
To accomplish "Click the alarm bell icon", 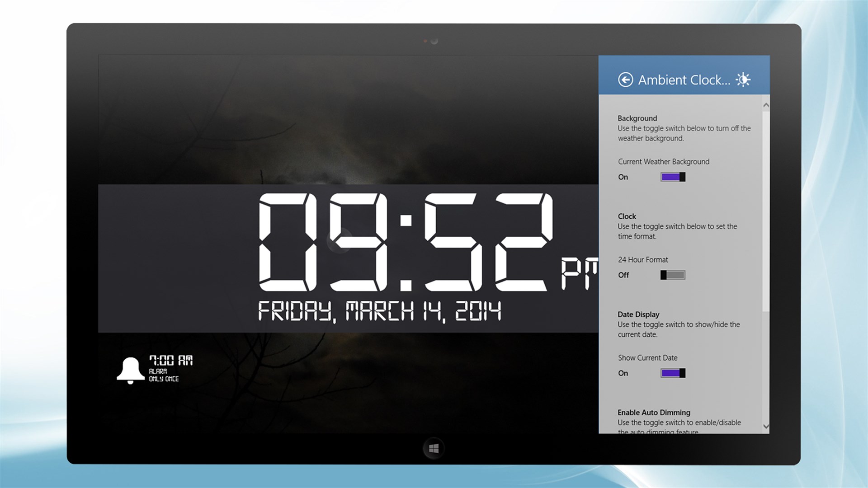I will (x=131, y=371).
